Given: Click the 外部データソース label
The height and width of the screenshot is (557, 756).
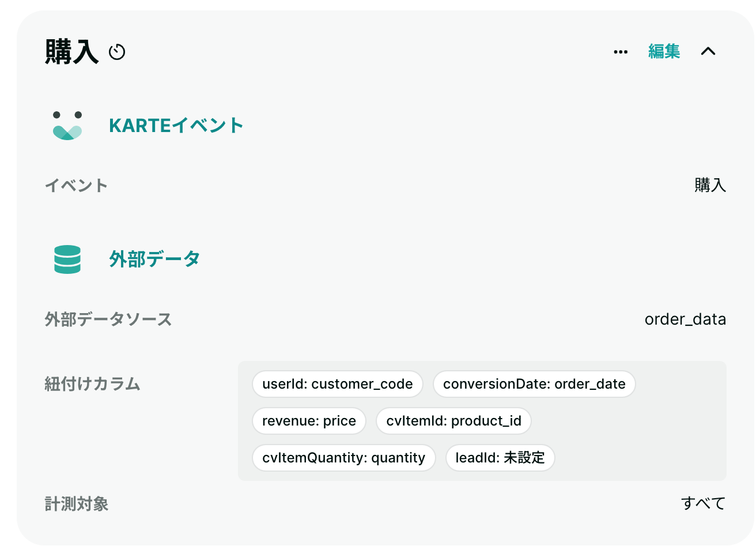Looking at the screenshot, I should pyautogui.click(x=108, y=319).
